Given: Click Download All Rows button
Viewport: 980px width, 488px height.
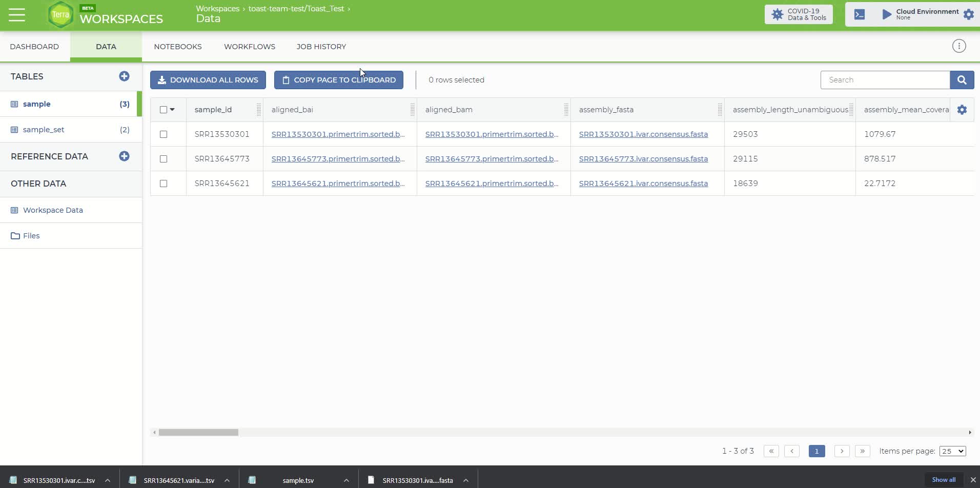Looking at the screenshot, I should tap(208, 80).
